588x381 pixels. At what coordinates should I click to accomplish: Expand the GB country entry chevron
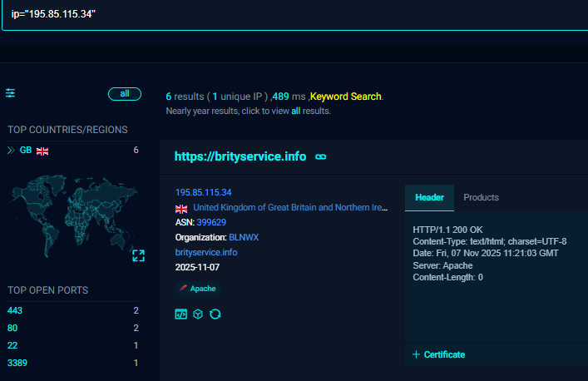coord(11,151)
